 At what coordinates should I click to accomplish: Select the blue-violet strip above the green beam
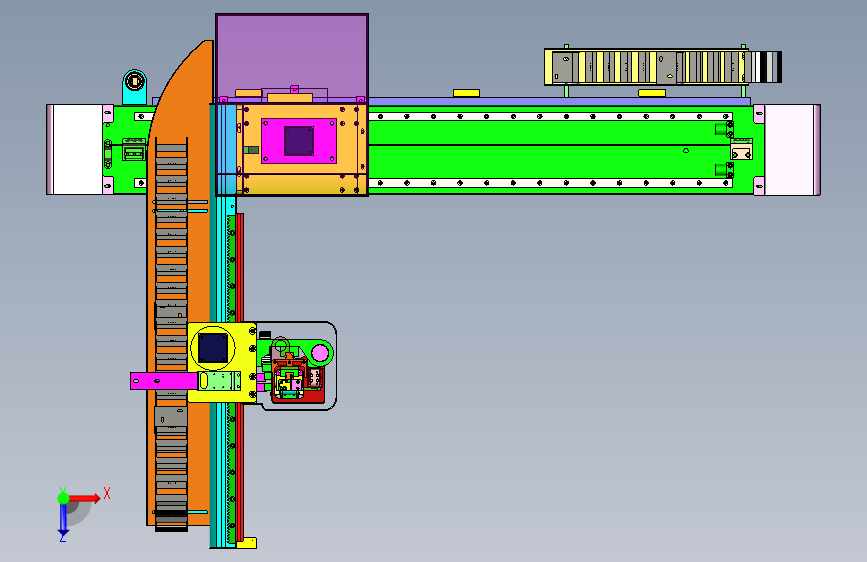point(560,102)
